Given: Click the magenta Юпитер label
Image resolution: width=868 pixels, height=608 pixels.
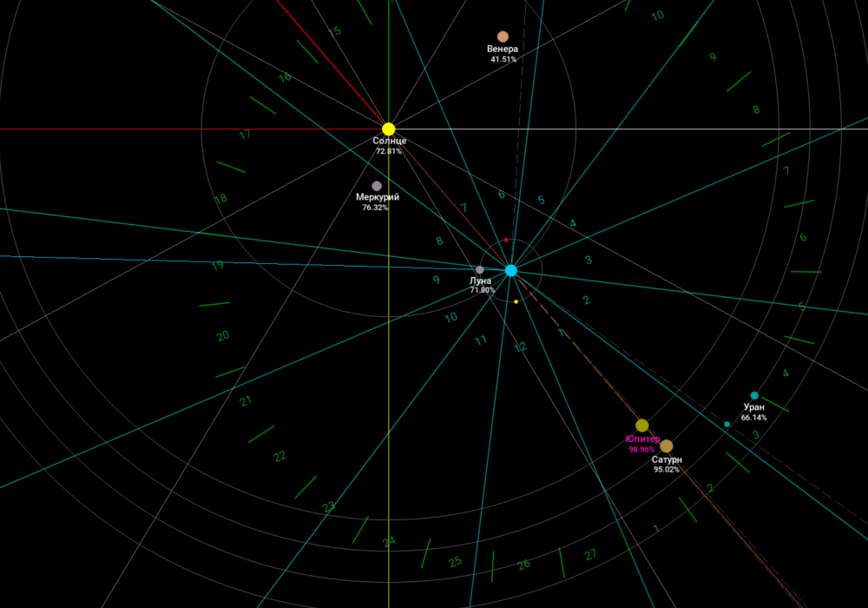Looking at the screenshot, I should 642,439.
